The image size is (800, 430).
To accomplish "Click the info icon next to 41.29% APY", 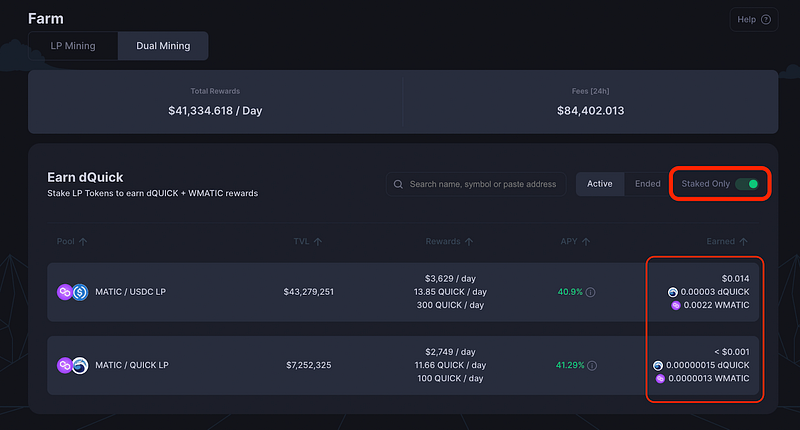I will [592, 366].
